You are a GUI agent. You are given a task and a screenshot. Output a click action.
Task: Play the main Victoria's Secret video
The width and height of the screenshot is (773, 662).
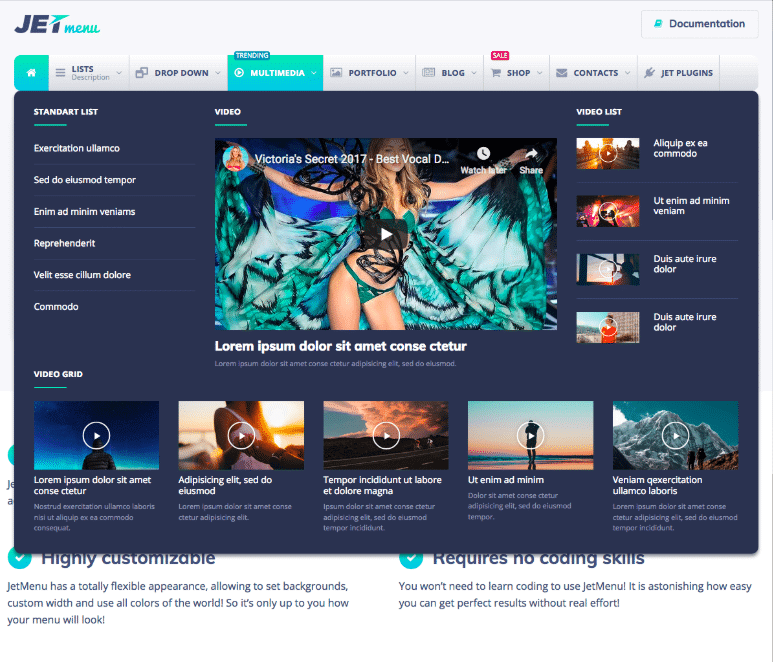tap(386, 234)
